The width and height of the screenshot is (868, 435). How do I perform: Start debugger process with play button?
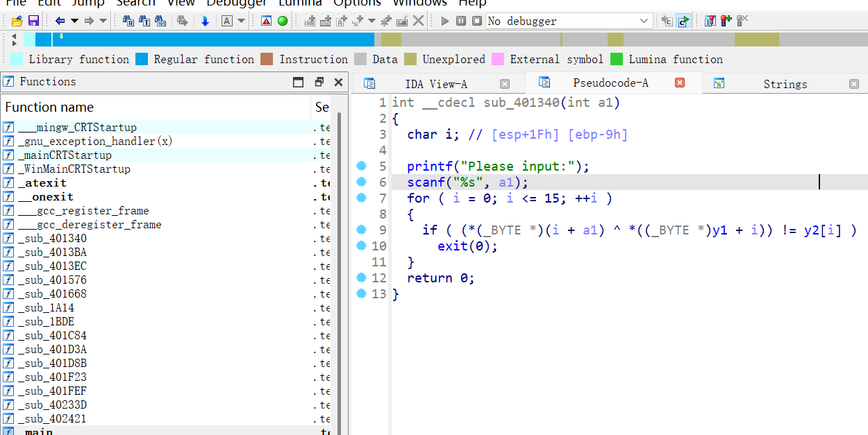coord(445,21)
